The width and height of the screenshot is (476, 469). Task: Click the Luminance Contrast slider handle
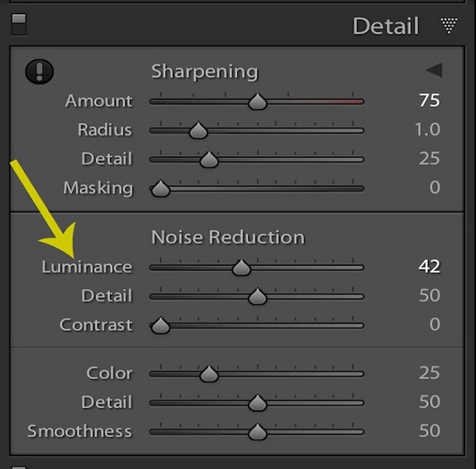pos(161,326)
